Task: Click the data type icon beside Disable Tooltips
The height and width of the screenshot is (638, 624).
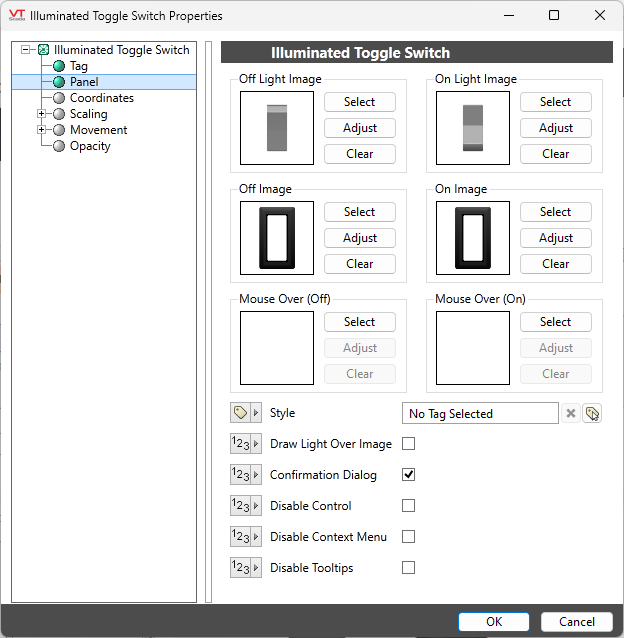Action: [x=240, y=568]
